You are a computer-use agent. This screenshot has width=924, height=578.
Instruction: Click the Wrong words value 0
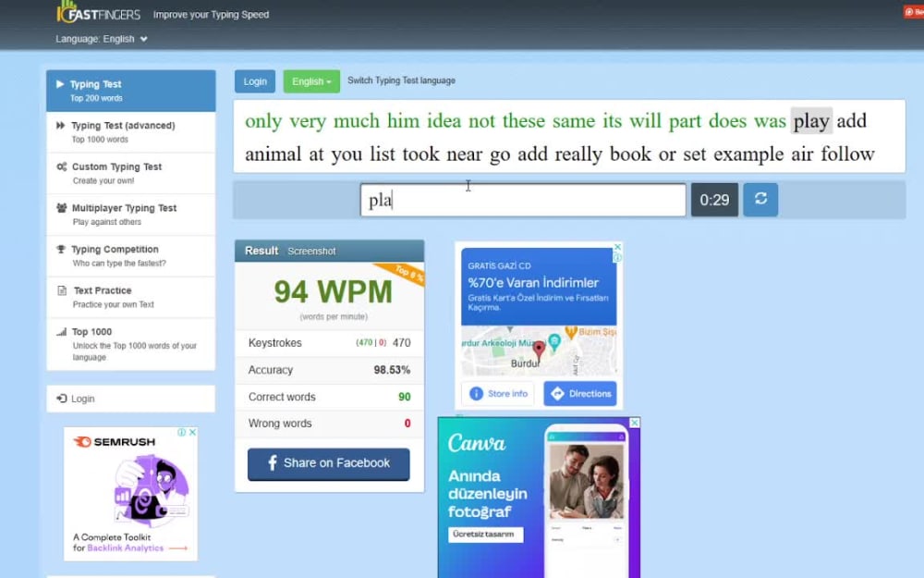407,424
